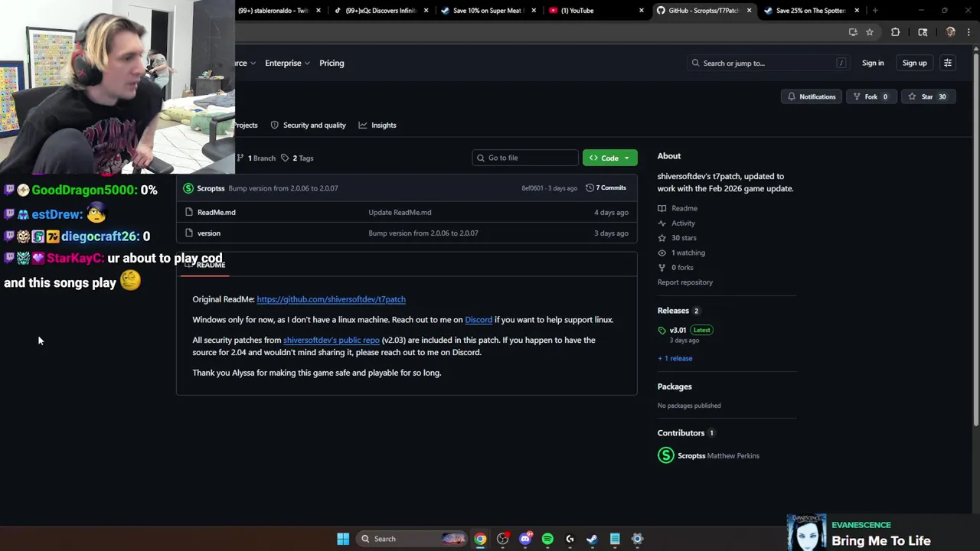Show the + 1 release link
The width and height of the screenshot is (980, 551).
point(675,358)
